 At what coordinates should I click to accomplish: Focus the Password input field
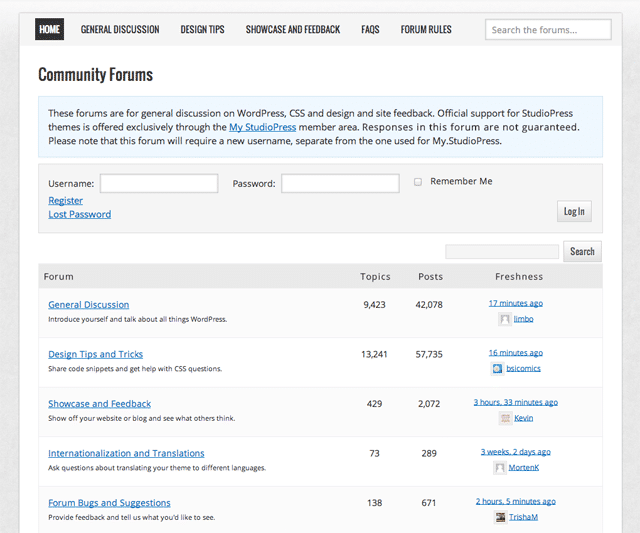pos(340,184)
